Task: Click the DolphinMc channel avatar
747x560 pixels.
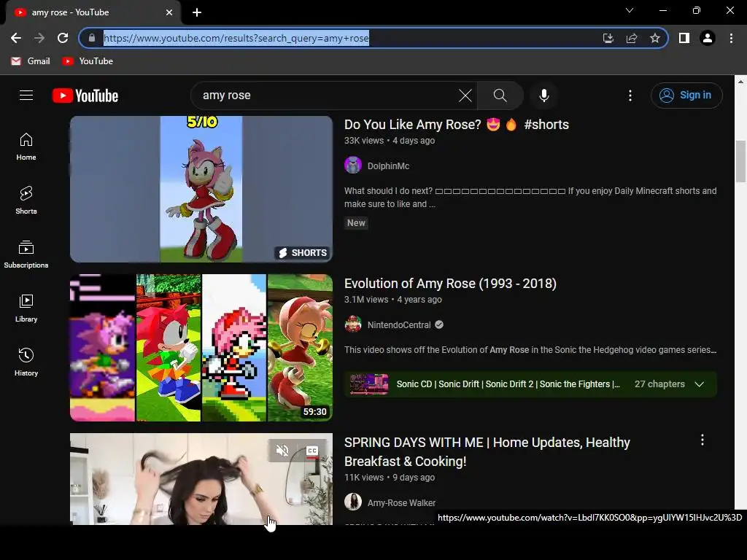Action: (x=353, y=166)
